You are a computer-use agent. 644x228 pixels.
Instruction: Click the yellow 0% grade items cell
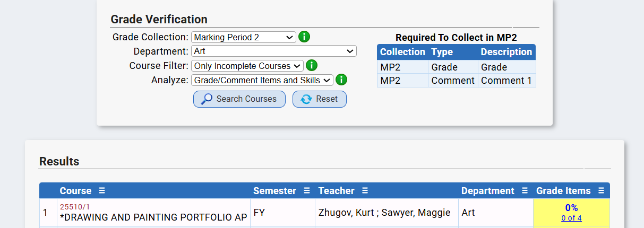571,208
